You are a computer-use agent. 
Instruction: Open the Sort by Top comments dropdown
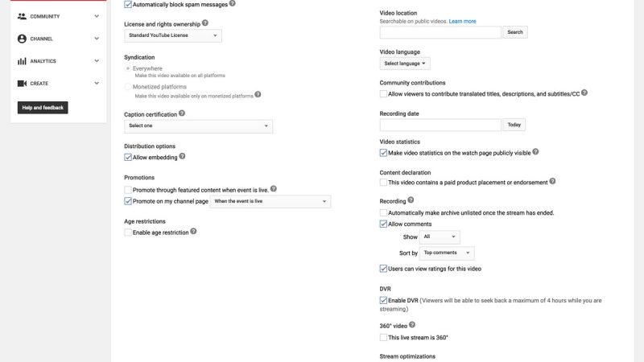447,253
